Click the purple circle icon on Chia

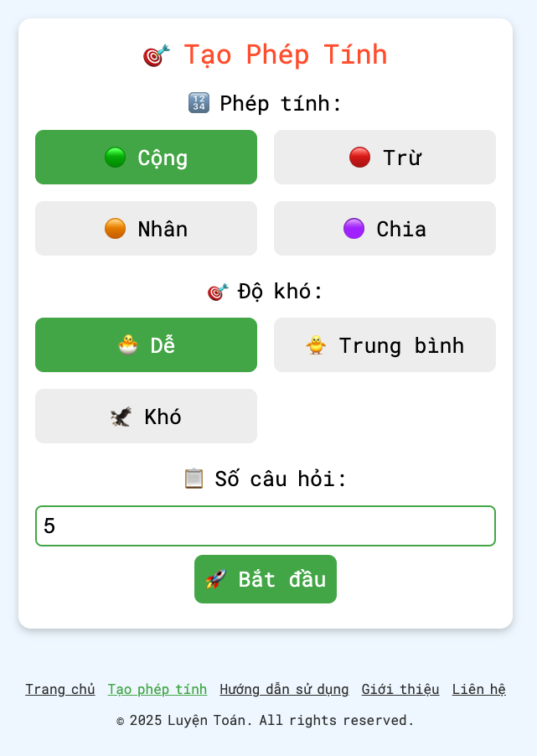coord(354,229)
